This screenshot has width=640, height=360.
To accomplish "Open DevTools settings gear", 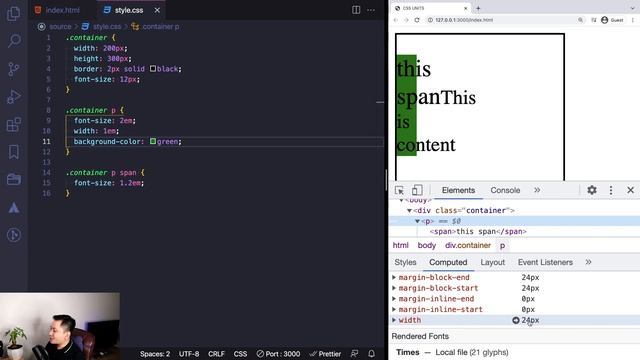I will pos(592,190).
